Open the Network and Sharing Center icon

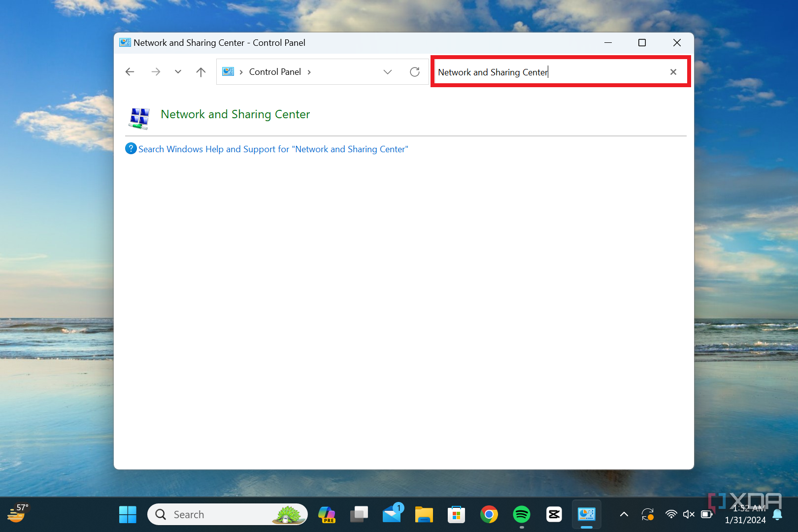[139, 118]
